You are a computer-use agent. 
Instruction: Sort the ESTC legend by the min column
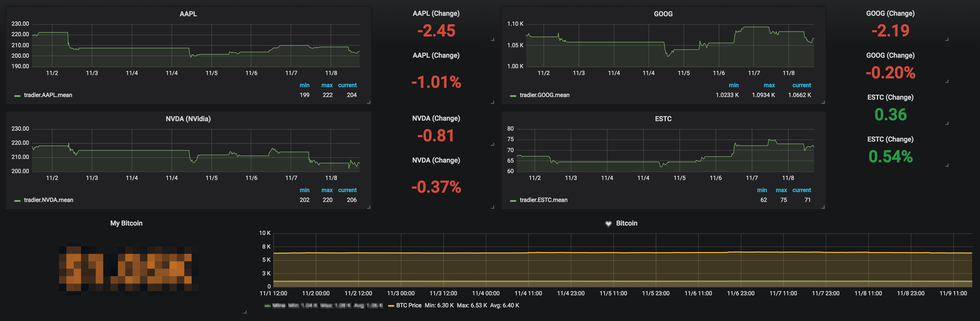tap(762, 190)
